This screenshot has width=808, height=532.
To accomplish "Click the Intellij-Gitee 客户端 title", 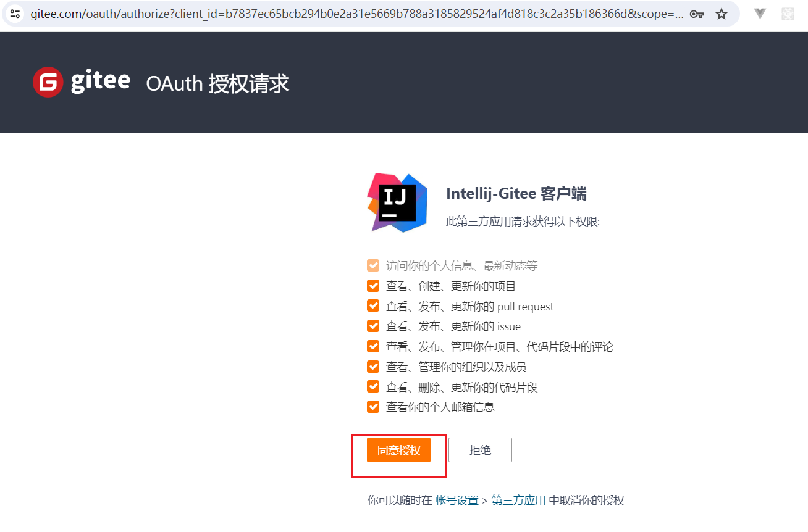I will click(x=516, y=194).
